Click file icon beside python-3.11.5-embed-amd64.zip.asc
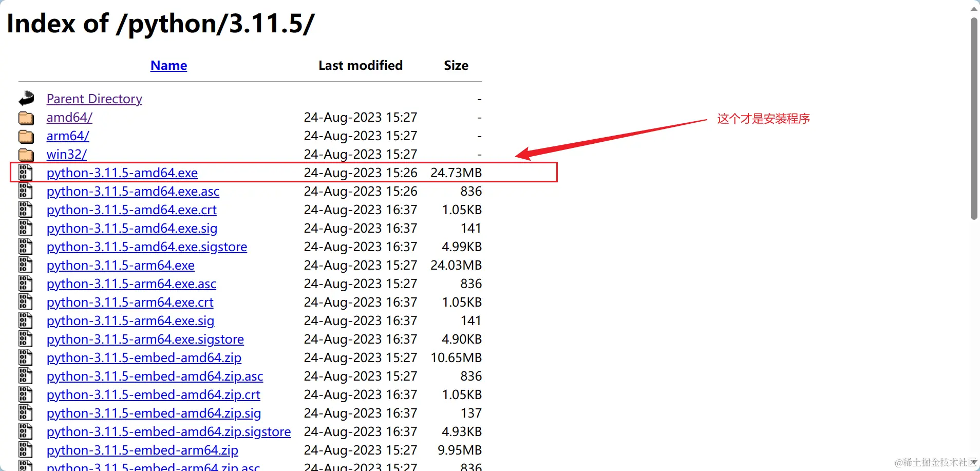The width and height of the screenshot is (980, 471). click(26, 376)
